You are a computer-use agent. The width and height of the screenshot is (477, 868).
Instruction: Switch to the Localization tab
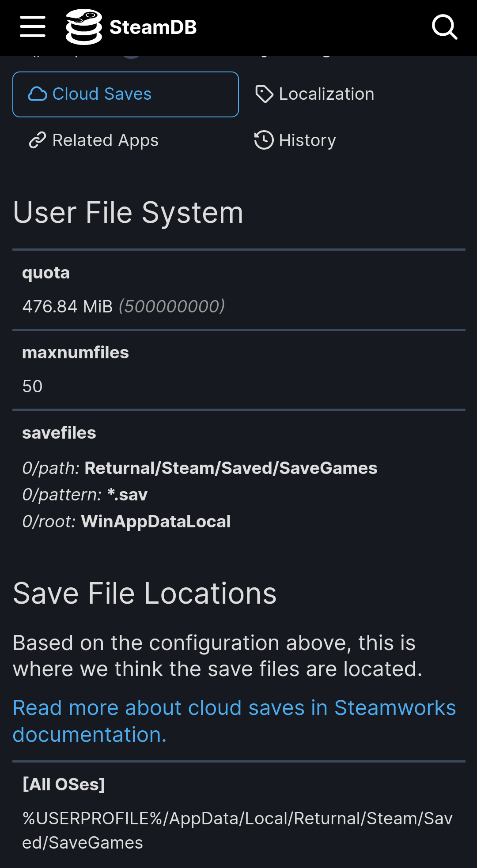[326, 94]
